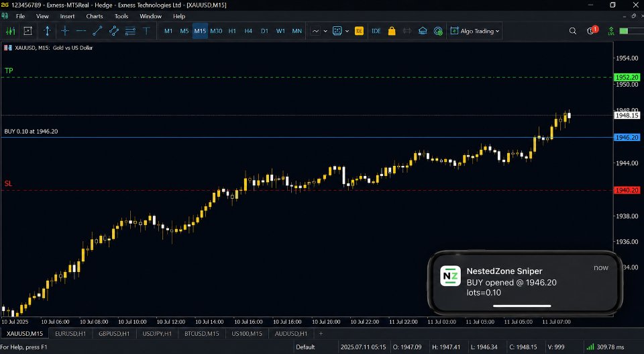This screenshot has width=644, height=354.
Task: Switch to the USDJPY,H1 chart tab
Action: (x=157, y=333)
